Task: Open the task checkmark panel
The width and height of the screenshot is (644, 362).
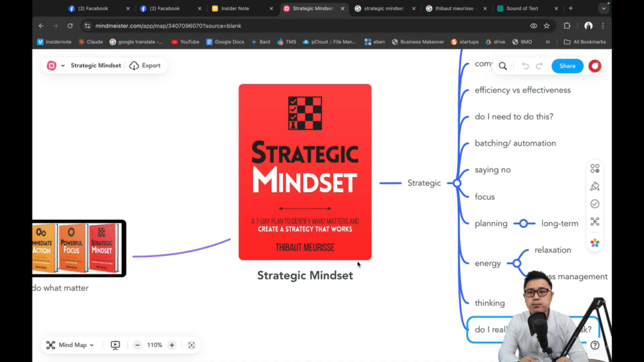Action: coord(595,204)
